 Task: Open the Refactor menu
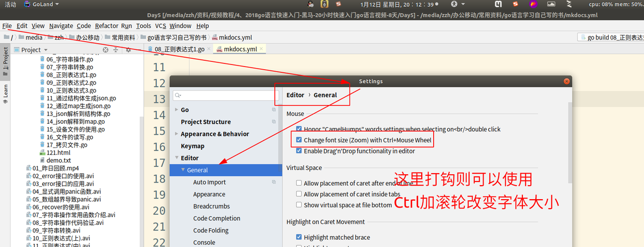click(x=106, y=25)
